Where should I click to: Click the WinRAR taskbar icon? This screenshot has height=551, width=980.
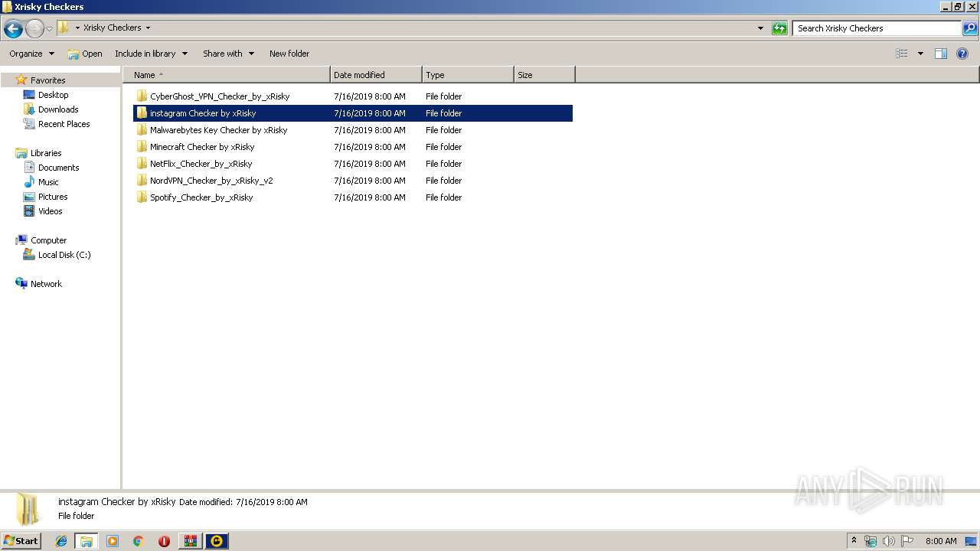pyautogui.click(x=190, y=541)
